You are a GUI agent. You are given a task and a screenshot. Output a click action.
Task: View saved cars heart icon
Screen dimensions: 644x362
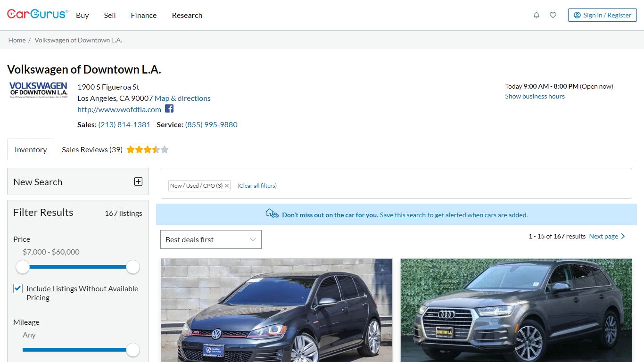tap(553, 15)
